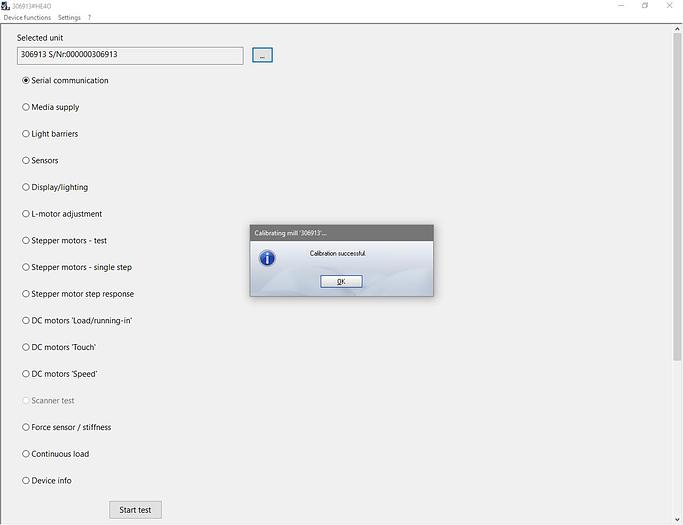Click the application icon in the title bar
Screen dimensions: 683x525
pos(5,6)
